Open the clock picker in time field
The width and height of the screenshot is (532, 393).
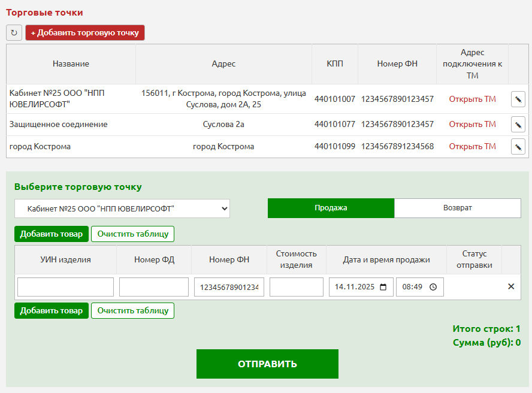click(433, 287)
